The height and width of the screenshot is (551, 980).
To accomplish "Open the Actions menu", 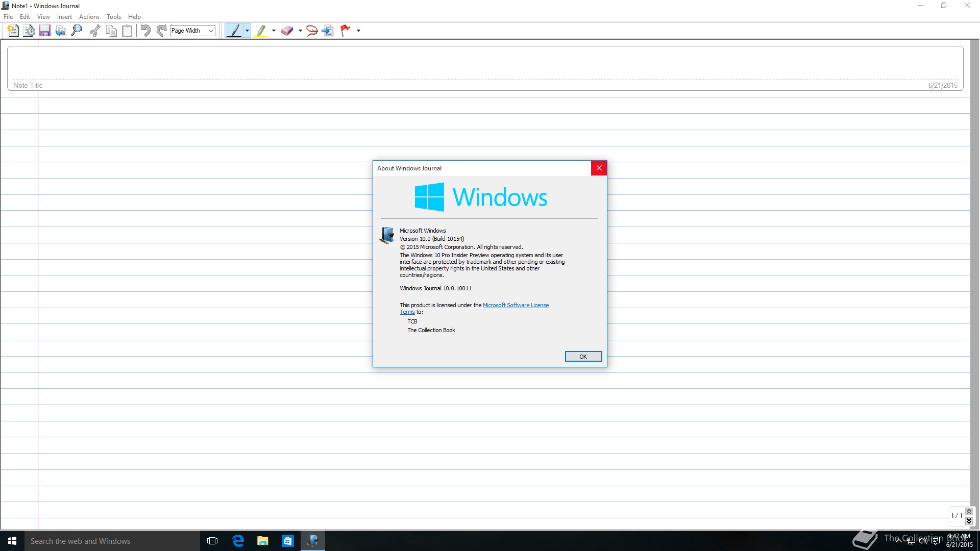I will 89,17.
